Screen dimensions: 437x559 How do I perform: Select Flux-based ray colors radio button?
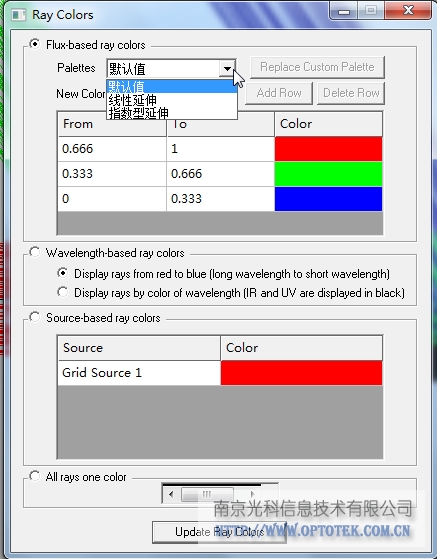coord(35,45)
